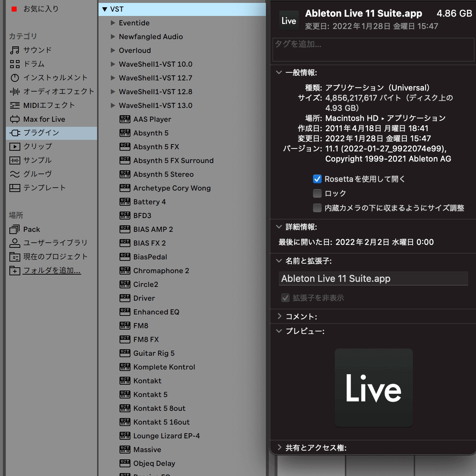476x476 pixels.
Task: Click the Pack places icon
Action: [x=14, y=229]
